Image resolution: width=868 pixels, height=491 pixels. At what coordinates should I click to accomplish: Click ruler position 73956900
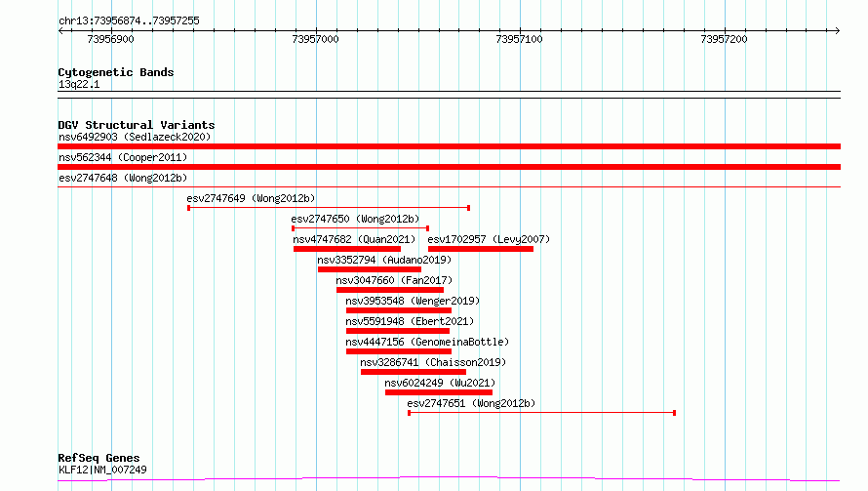tap(111, 39)
